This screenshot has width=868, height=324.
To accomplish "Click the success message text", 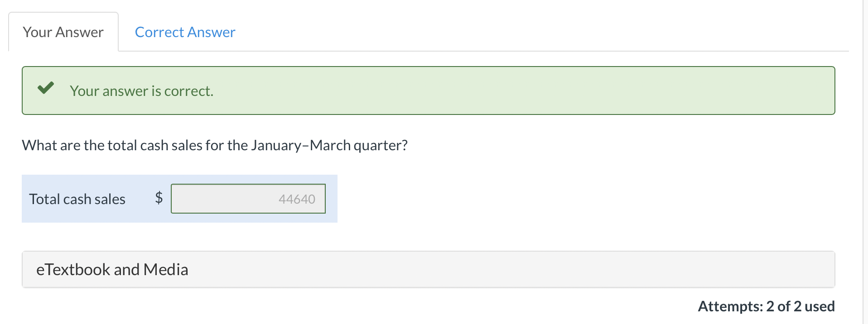I will coord(141,91).
